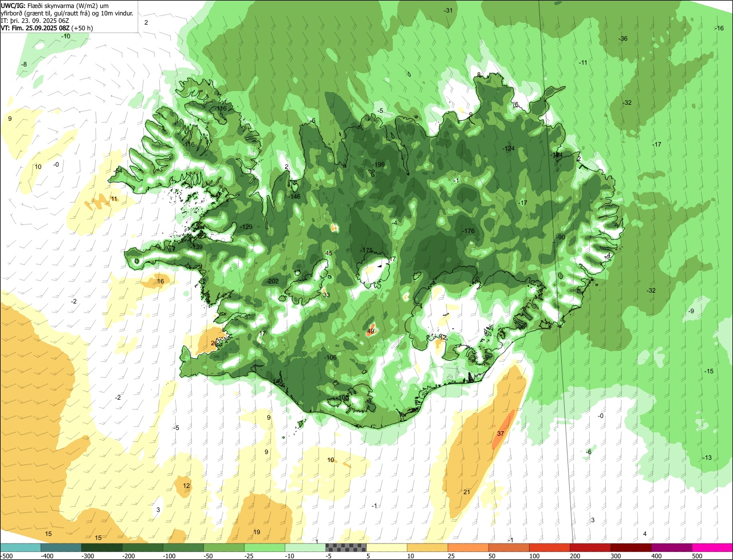Image resolution: width=733 pixels, height=560 pixels.
Task: Click the purple 400 to 500 legend swatch
Action: pos(671,547)
